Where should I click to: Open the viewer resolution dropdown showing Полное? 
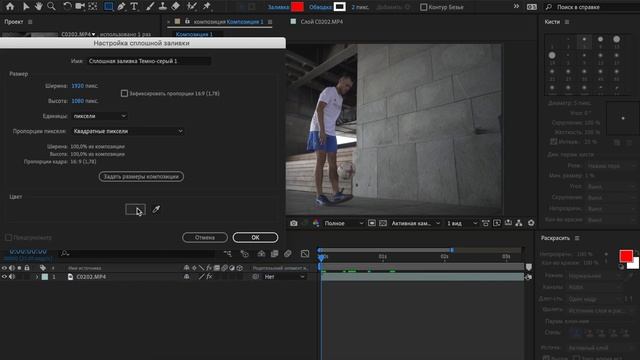[x=343, y=223]
